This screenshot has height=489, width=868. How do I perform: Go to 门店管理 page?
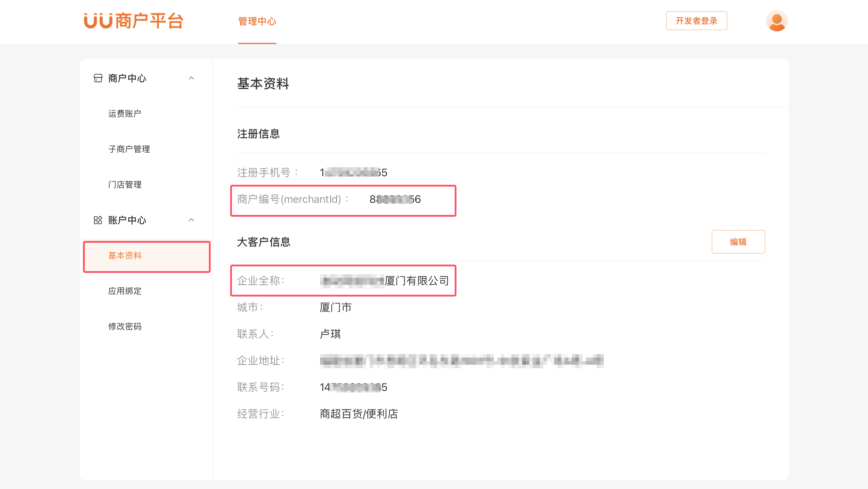coord(125,184)
